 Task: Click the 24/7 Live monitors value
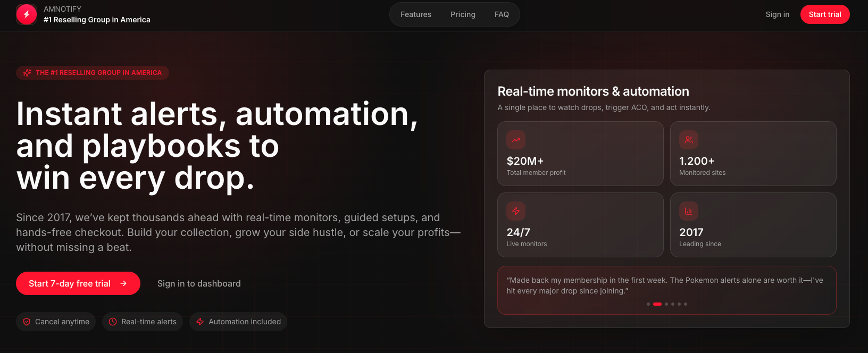[518, 232]
